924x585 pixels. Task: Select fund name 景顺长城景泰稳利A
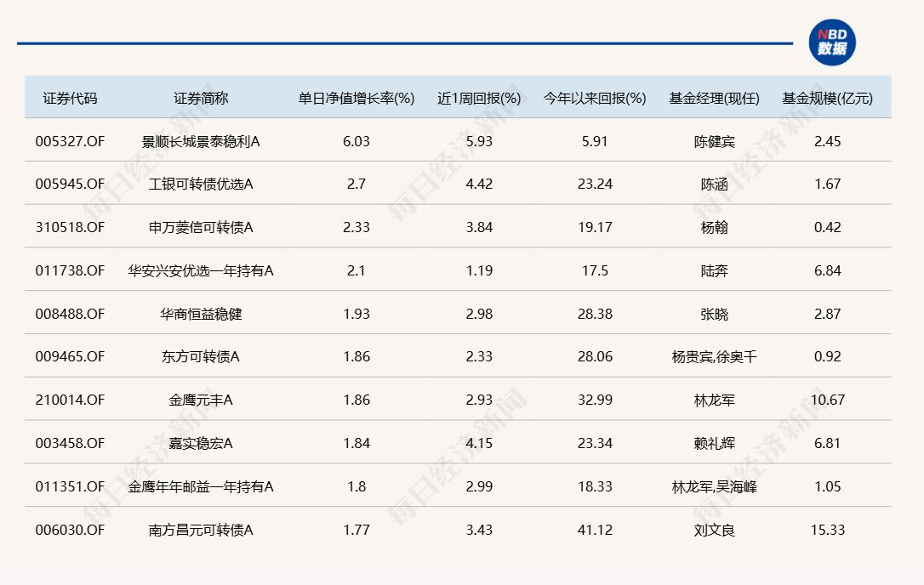click(200, 141)
